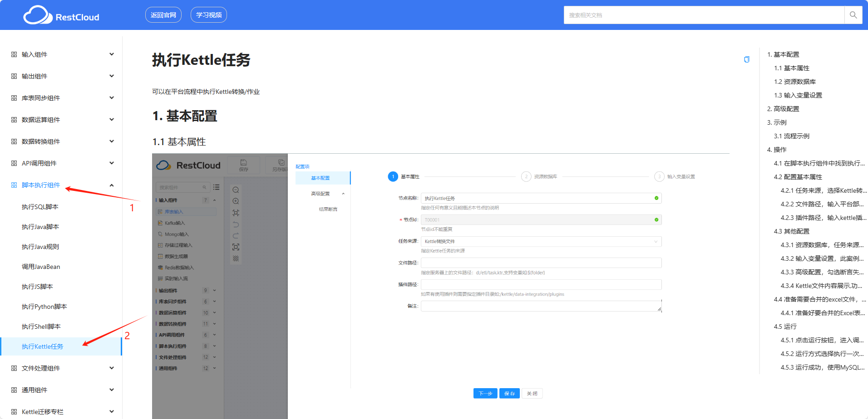The height and width of the screenshot is (419, 868).
Task: Jump to '3. 示例' in the outline
Action: pos(777,122)
